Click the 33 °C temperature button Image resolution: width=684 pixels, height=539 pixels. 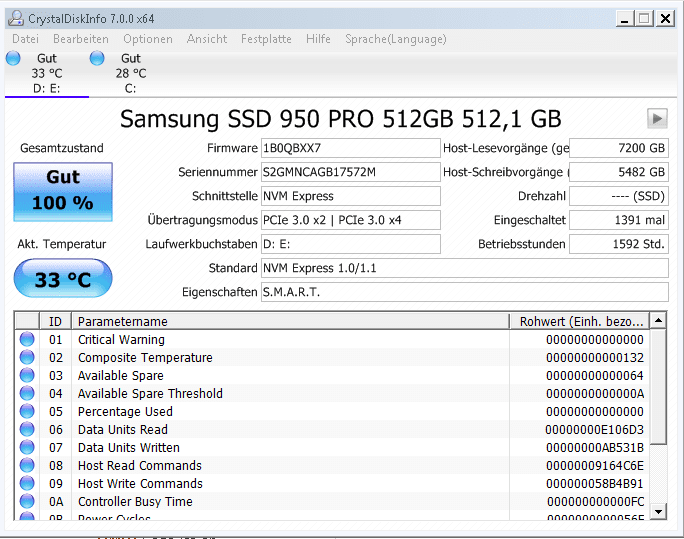(x=63, y=278)
